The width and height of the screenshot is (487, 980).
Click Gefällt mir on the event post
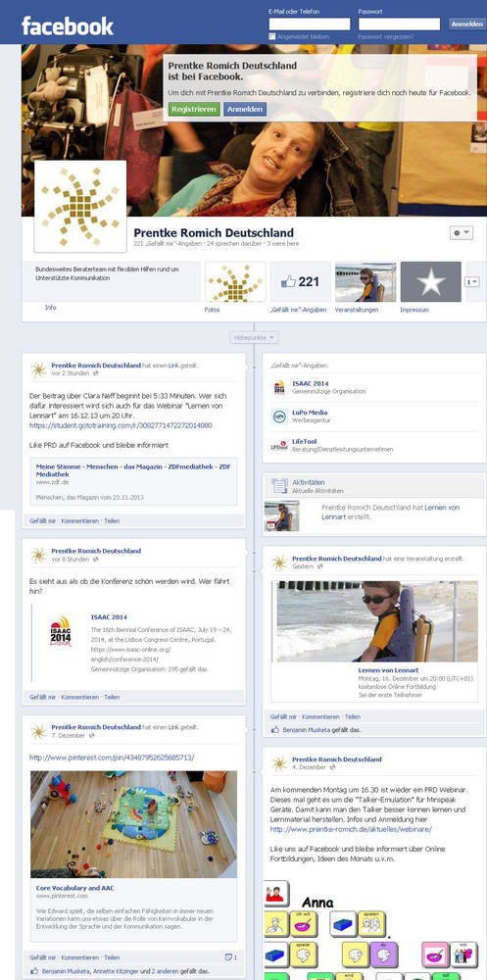tap(284, 717)
